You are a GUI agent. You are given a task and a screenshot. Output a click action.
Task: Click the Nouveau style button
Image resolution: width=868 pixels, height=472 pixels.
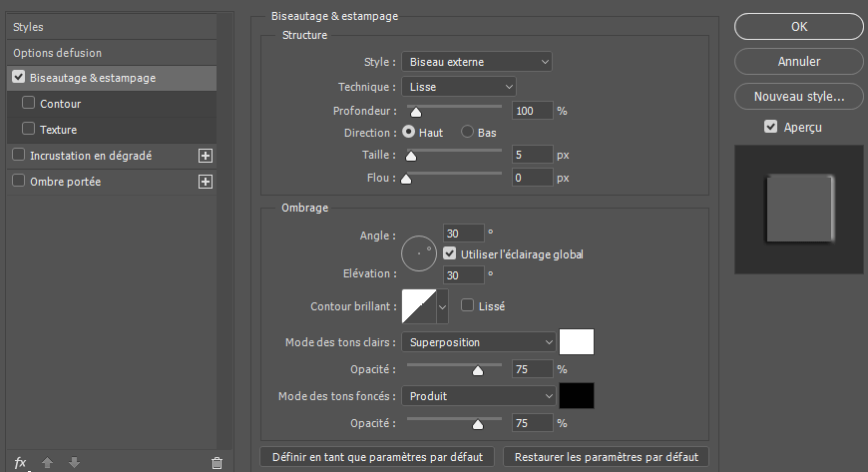point(799,97)
